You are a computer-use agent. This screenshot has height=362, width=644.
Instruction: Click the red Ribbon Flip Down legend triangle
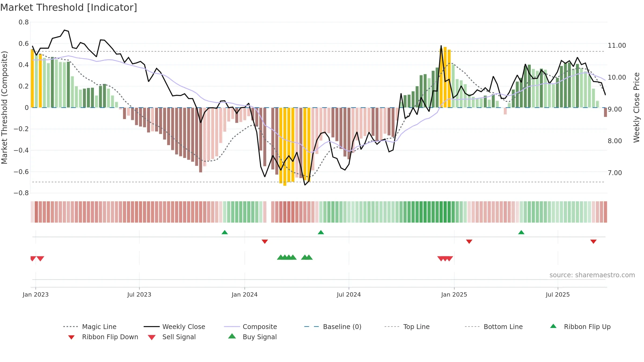[x=71, y=337]
